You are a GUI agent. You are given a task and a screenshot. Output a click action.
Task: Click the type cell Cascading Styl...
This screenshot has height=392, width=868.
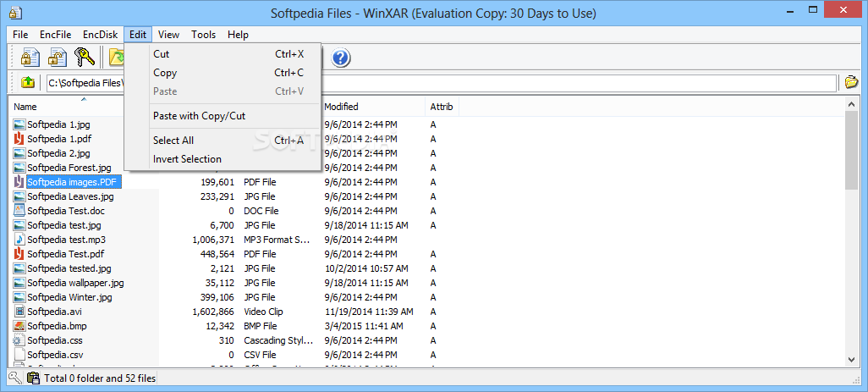pyautogui.click(x=278, y=340)
